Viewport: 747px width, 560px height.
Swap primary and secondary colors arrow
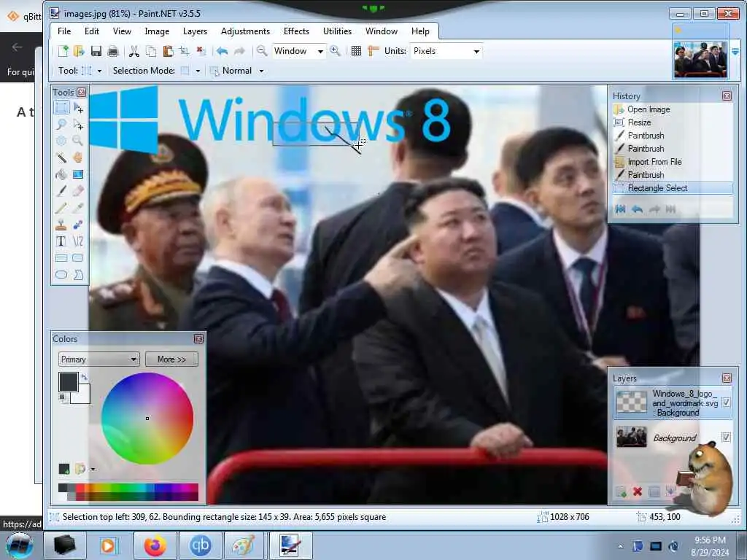pyautogui.click(x=85, y=377)
